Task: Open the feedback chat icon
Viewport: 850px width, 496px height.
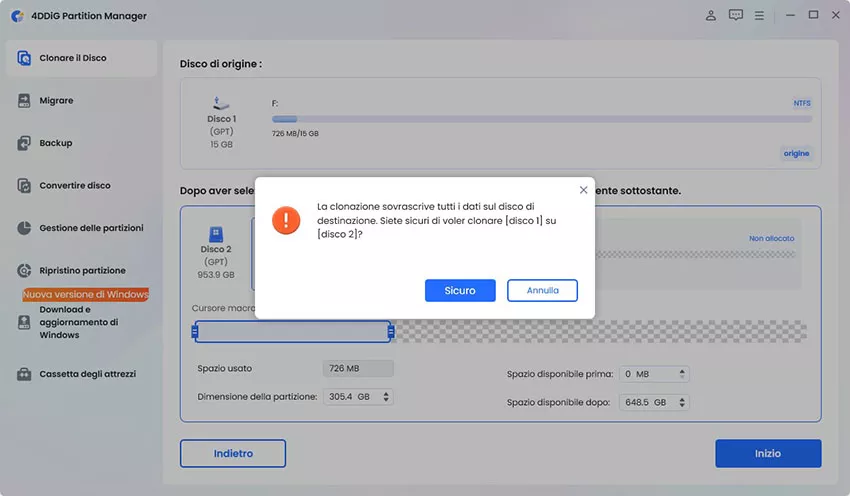Action: [736, 16]
